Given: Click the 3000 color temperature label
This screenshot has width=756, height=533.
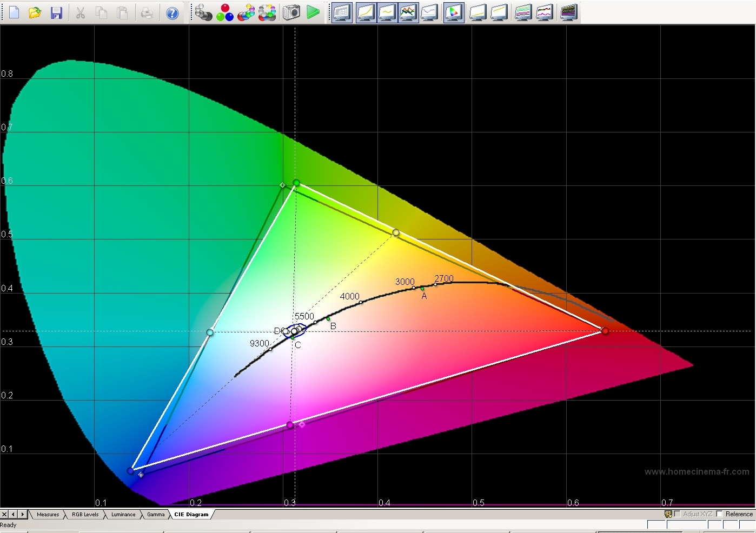Looking at the screenshot, I should (404, 282).
